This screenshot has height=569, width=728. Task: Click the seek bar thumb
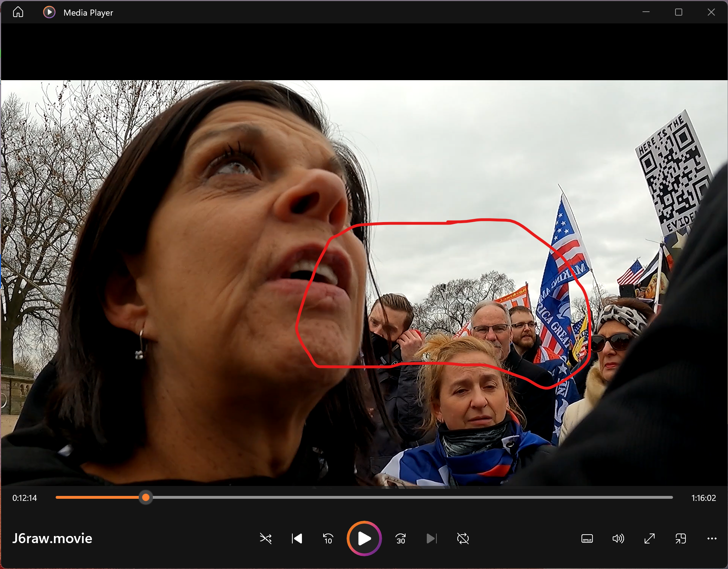pyautogui.click(x=146, y=498)
